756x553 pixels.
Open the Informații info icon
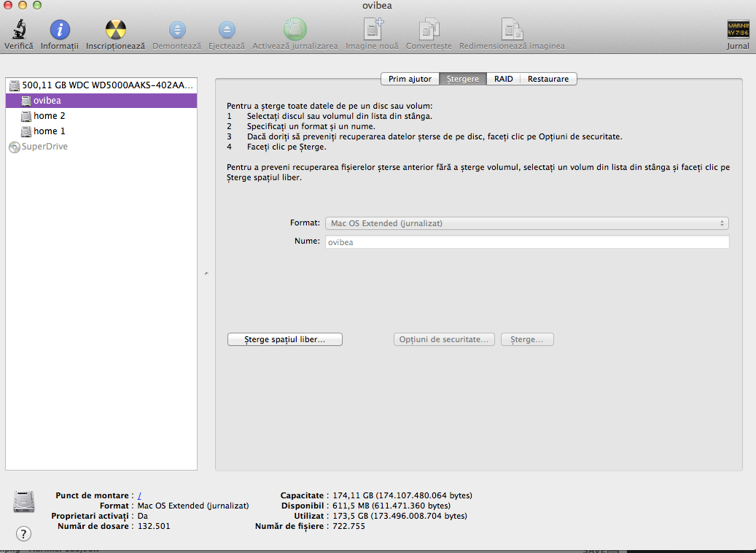(60, 29)
